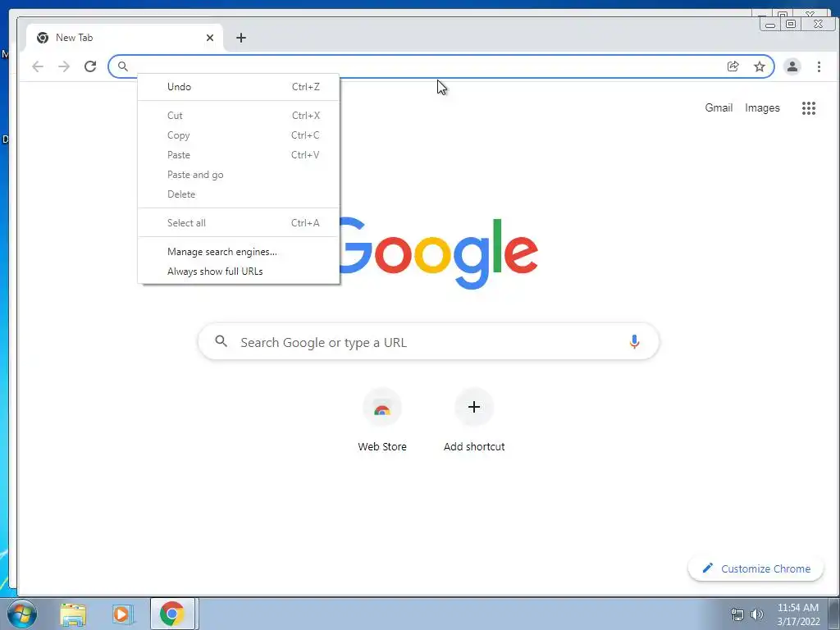Choose Paste and go
This screenshot has height=630, width=840.
[239, 175]
